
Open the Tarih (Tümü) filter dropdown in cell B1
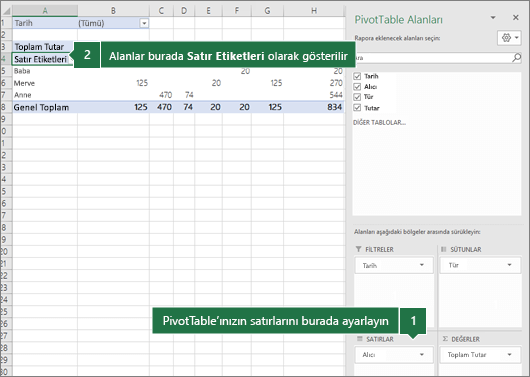coord(144,23)
